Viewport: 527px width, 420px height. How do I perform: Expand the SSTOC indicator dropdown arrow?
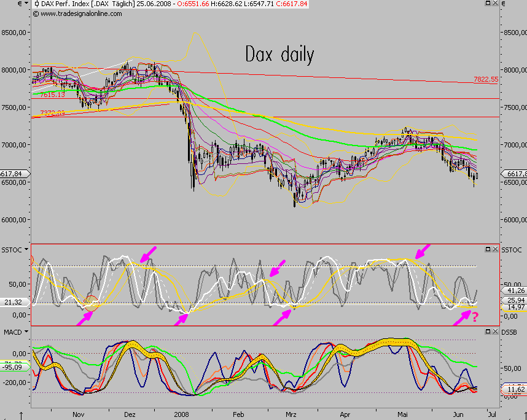(26, 250)
